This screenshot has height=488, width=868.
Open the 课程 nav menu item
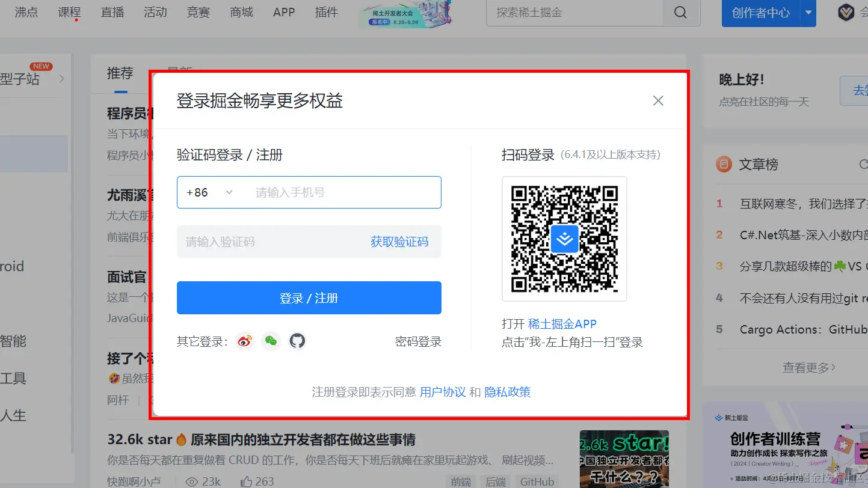(69, 12)
